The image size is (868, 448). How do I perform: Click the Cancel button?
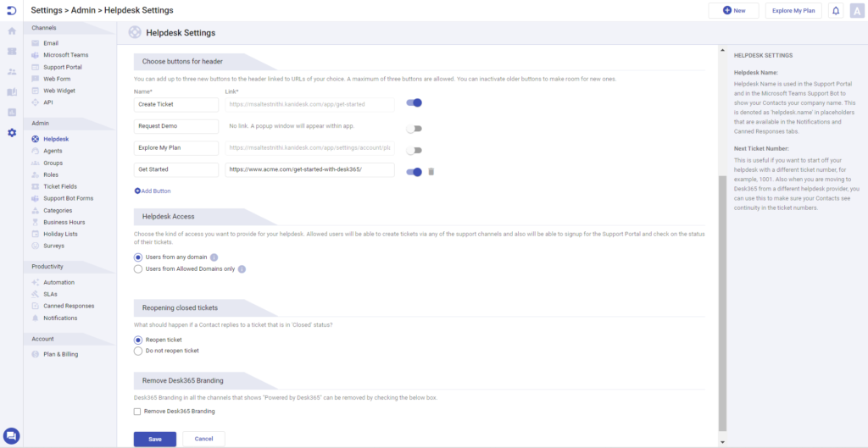point(203,440)
